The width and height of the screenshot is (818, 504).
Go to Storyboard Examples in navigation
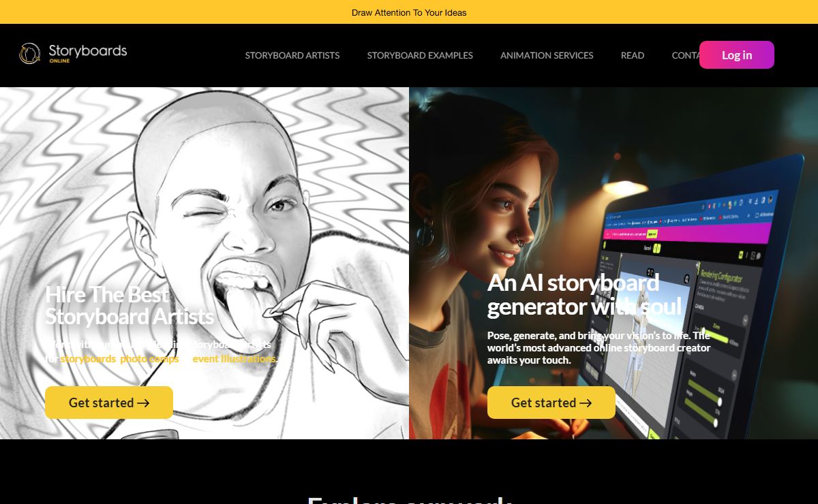(420, 55)
